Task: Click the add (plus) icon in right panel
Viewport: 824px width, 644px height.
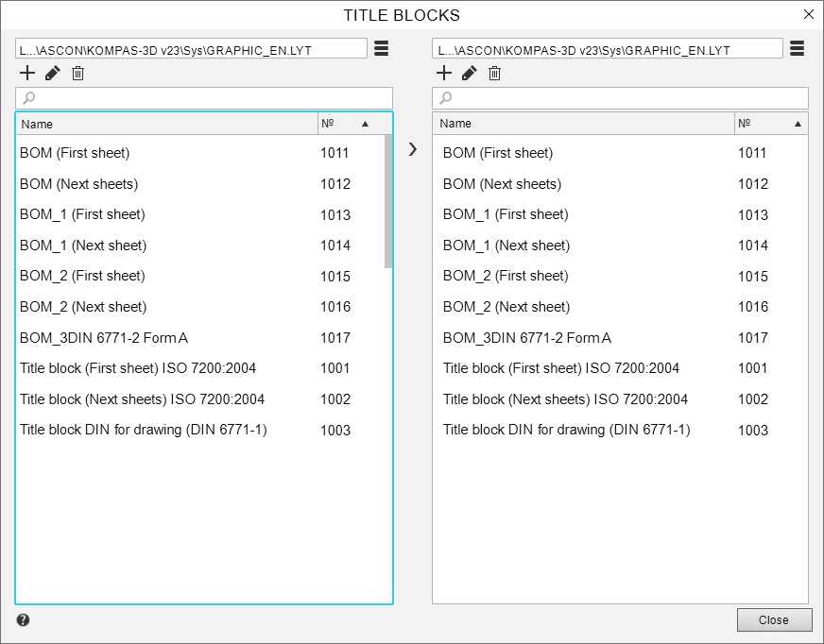Action: pos(443,74)
